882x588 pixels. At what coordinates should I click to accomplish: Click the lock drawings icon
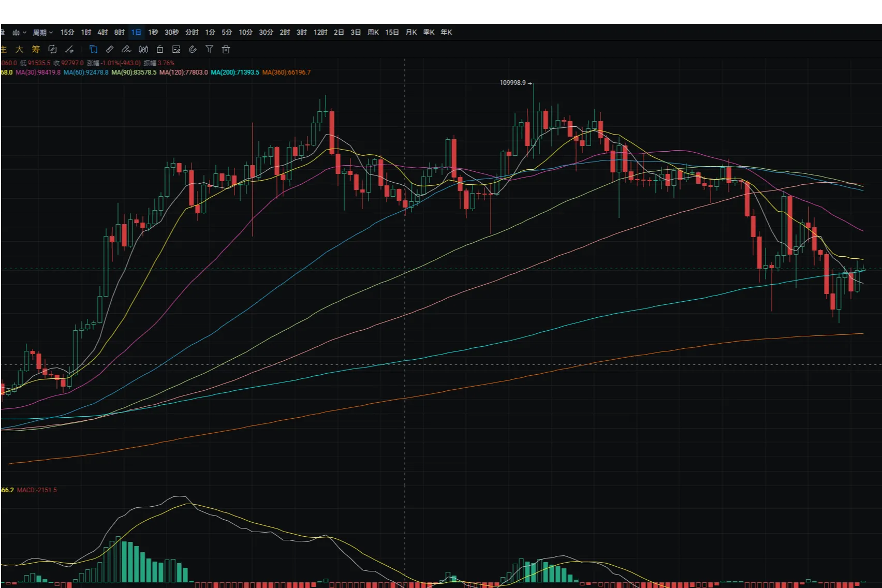coord(160,50)
